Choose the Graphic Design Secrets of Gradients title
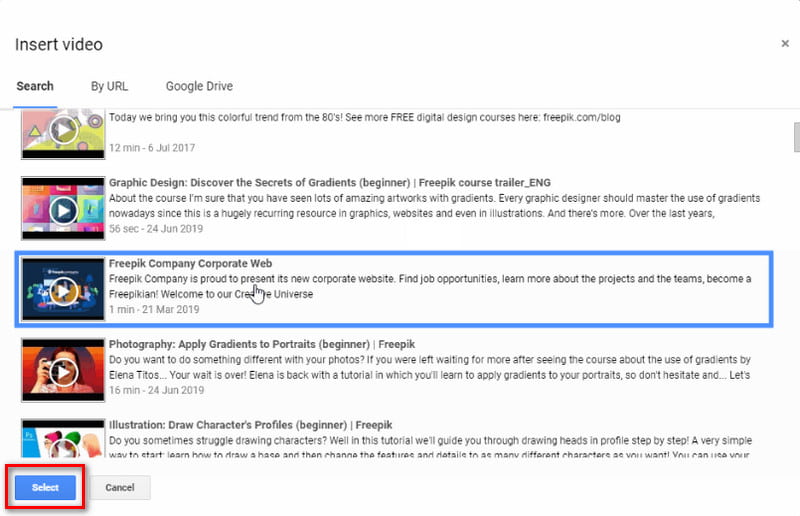This screenshot has height=516, width=800. (330, 183)
